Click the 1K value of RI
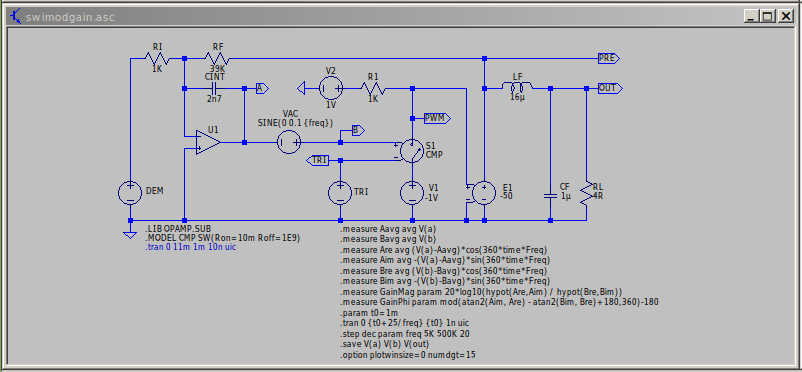 pyautogui.click(x=157, y=68)
